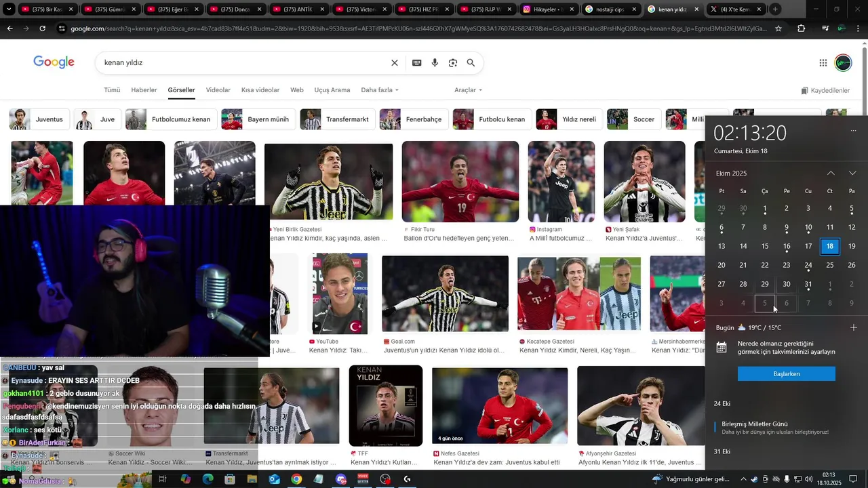The image size is (868, 488).
Task: Go to next month in calendar
Action: [x=852, y=174]
